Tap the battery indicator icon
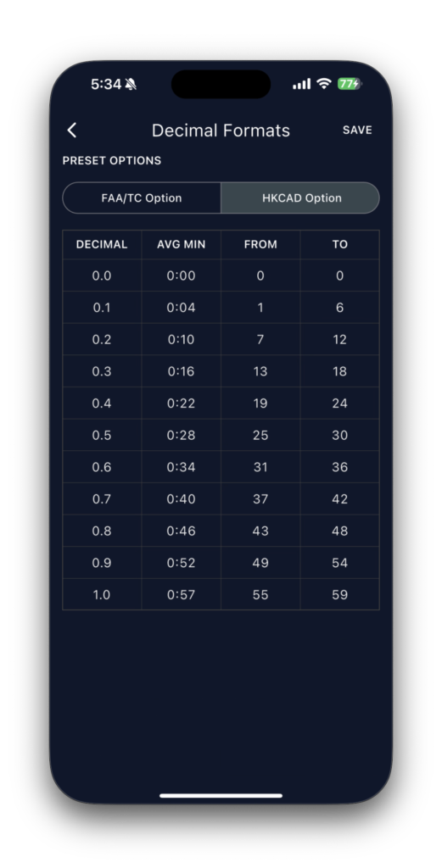 tap(350, 84)
